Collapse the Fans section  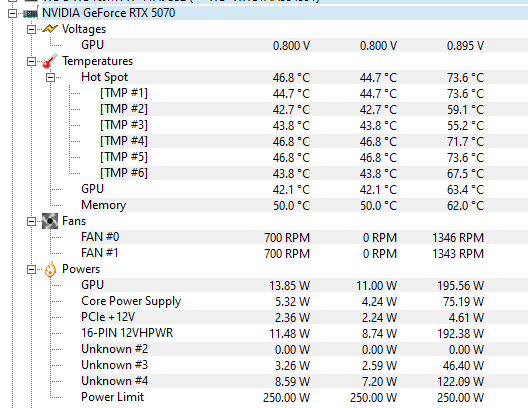coord(31,221)
